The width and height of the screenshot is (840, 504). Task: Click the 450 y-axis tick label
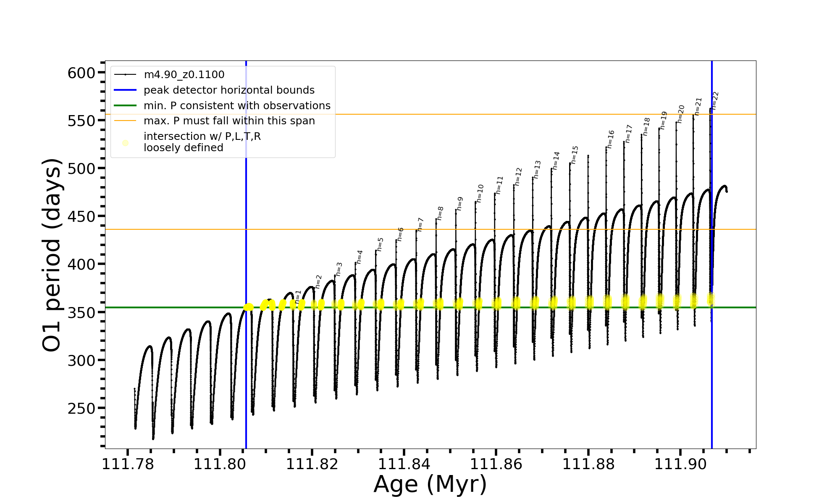pos(81,217)
